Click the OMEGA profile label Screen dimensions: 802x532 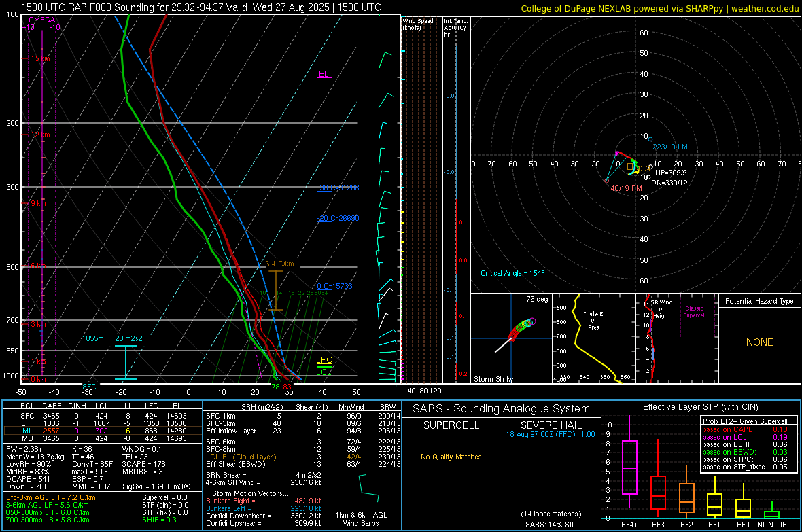pyautogui.click(x=42, y=20)
